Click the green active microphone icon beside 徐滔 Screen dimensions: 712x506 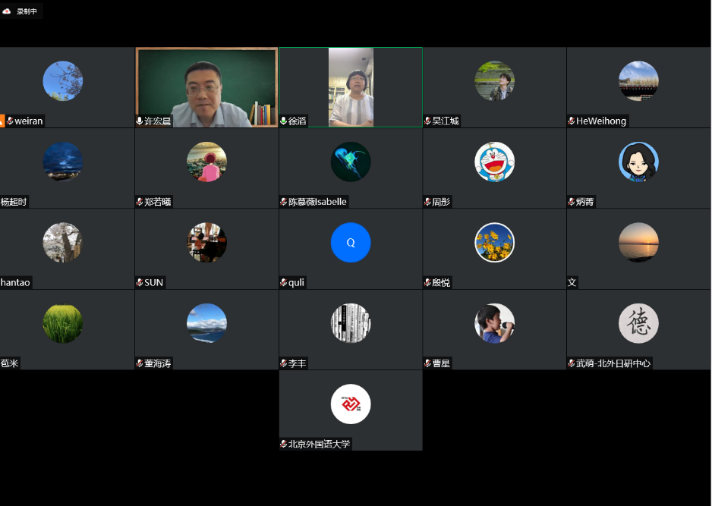284,121
